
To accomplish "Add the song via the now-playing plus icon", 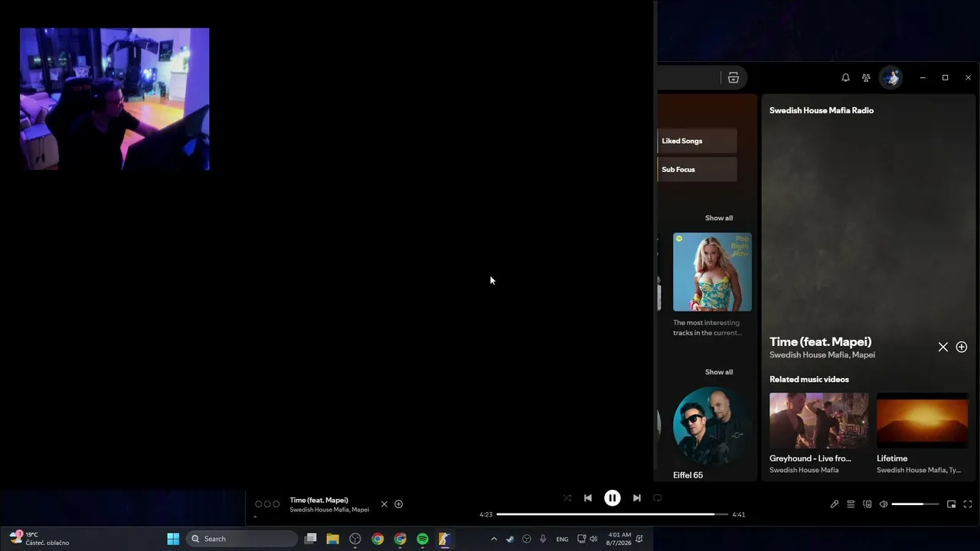I will click(398, 504).
